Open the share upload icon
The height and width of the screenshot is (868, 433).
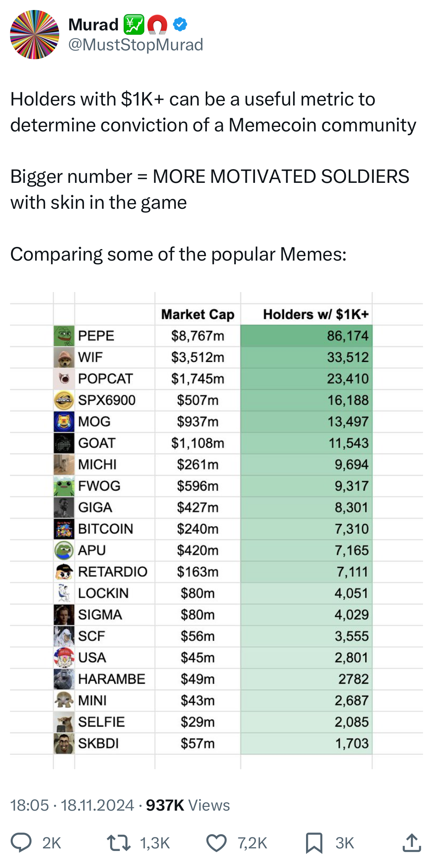[x=412, y=842]
